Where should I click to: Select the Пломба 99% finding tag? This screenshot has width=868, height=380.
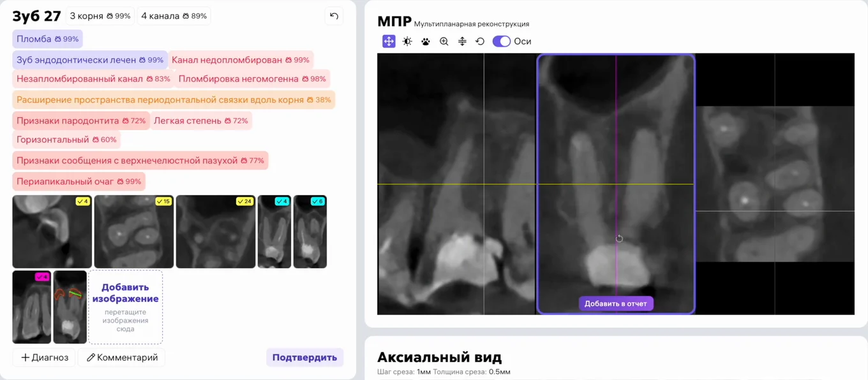coord(48,39)
